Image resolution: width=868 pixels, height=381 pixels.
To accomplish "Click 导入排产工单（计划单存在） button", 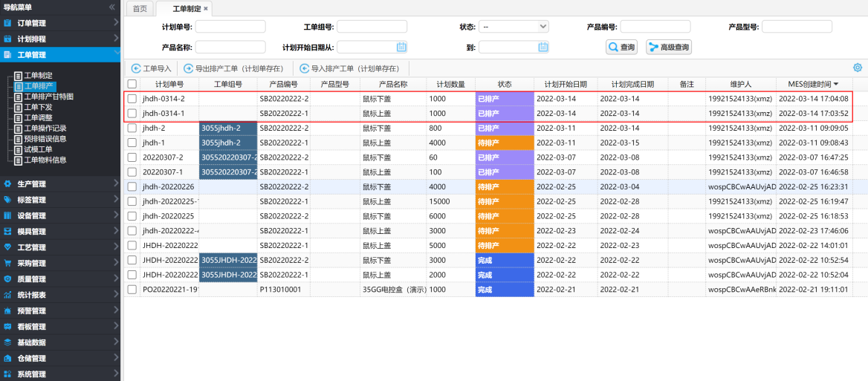I will pos(349,68).
